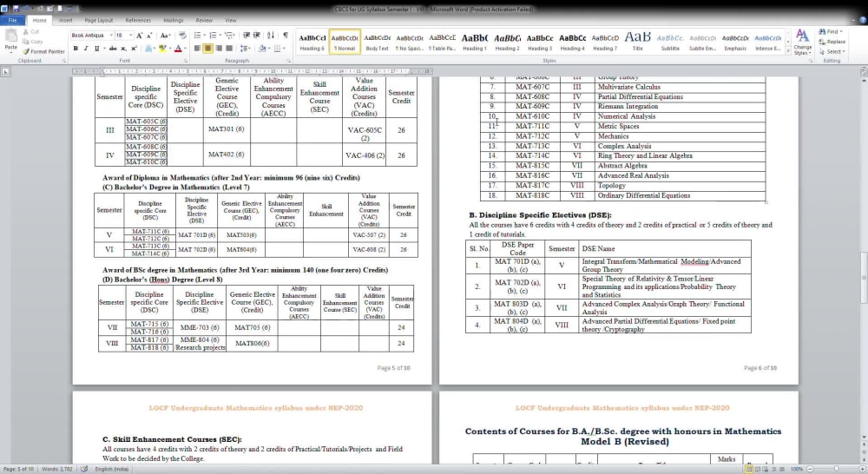868x474 pixels.
Task: Expand underline style dropdown arrow
Action: pyautogui.click(x=103, y=49)
